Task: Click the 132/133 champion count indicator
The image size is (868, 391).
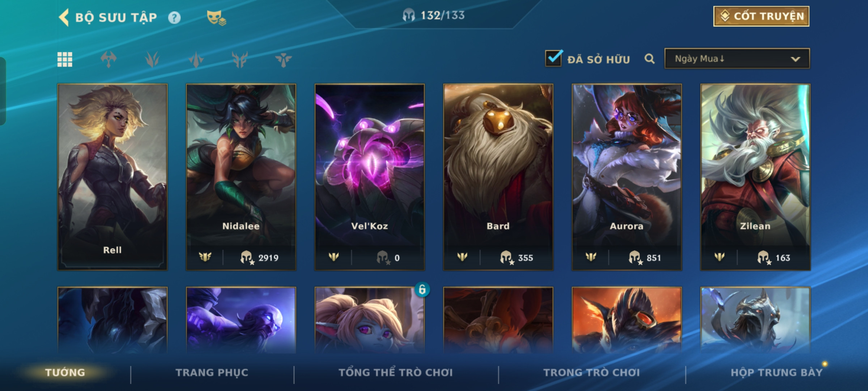Action: [x=434, y=15]
